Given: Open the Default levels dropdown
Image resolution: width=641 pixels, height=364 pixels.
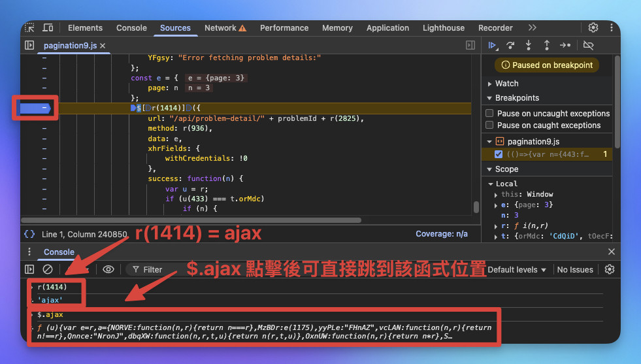Looking at the screenshot, I should (x=517, y=269).
